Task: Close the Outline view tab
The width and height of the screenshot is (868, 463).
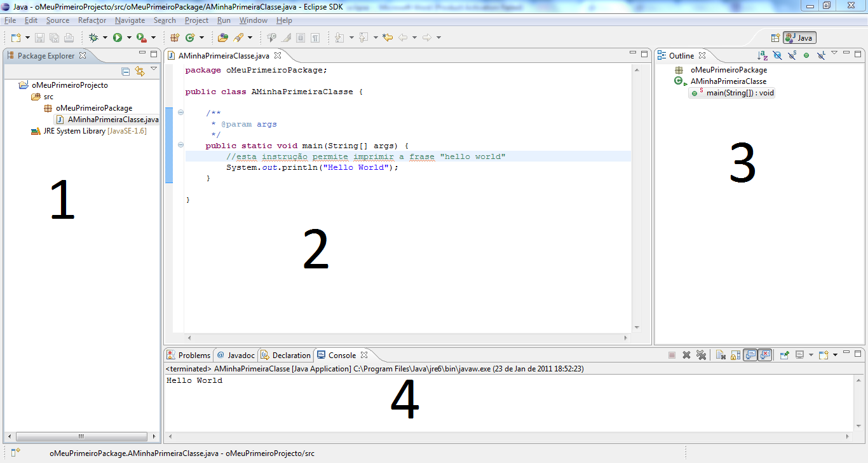Action: pyautogui.click(x=702, y=55)
